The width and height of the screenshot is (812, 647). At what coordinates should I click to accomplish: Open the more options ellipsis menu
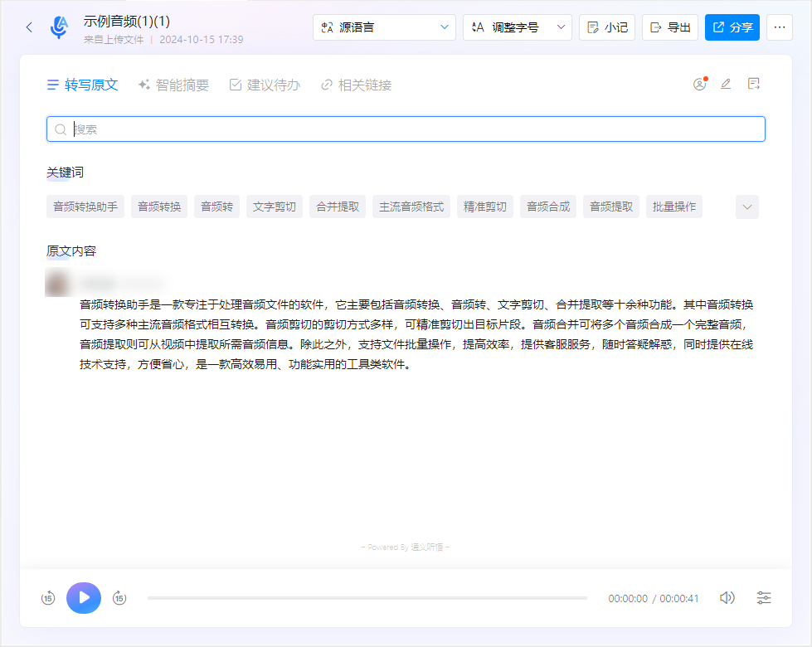click(780, 27)
